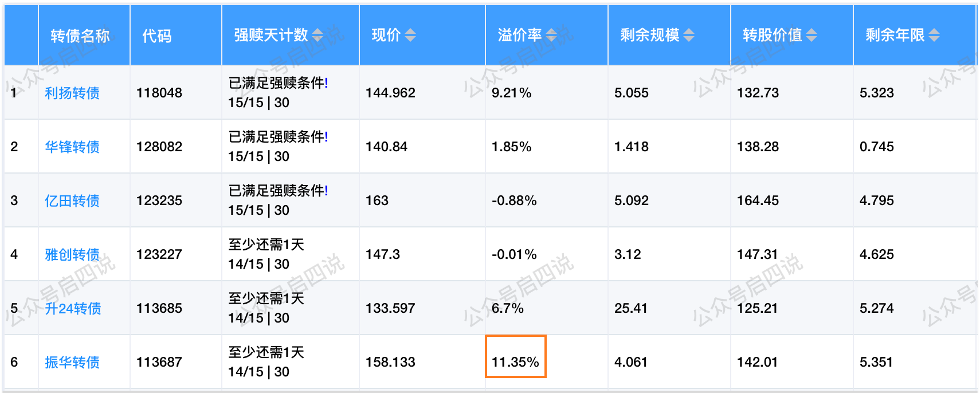
Task: Click the 转债名称 column header
Action: pyautogui.click(x=80, y=36)
